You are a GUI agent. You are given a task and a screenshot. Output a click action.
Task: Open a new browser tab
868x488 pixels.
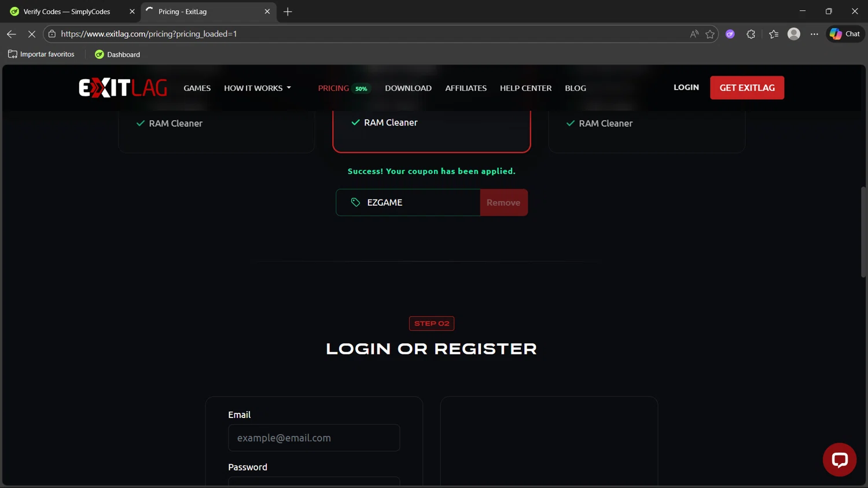288,12
